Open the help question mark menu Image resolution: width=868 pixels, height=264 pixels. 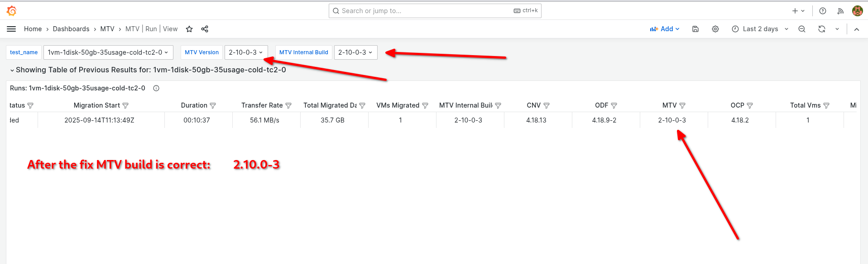coord(823,11)
